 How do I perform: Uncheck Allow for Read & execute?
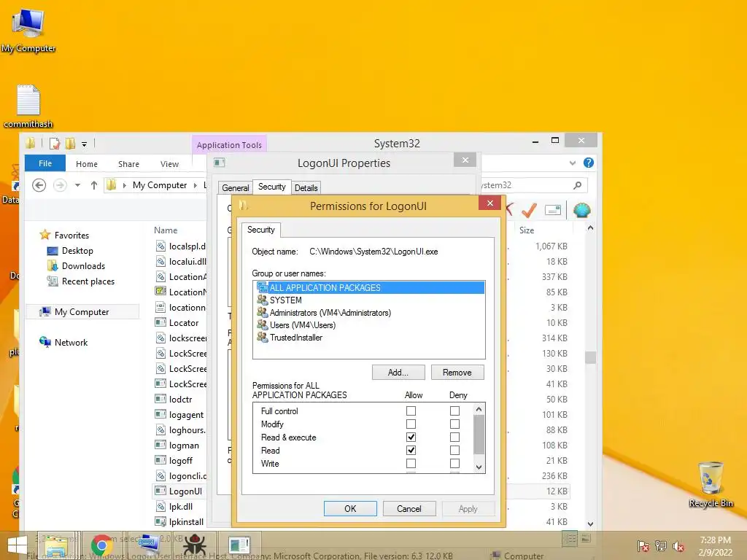coord(411,437)
